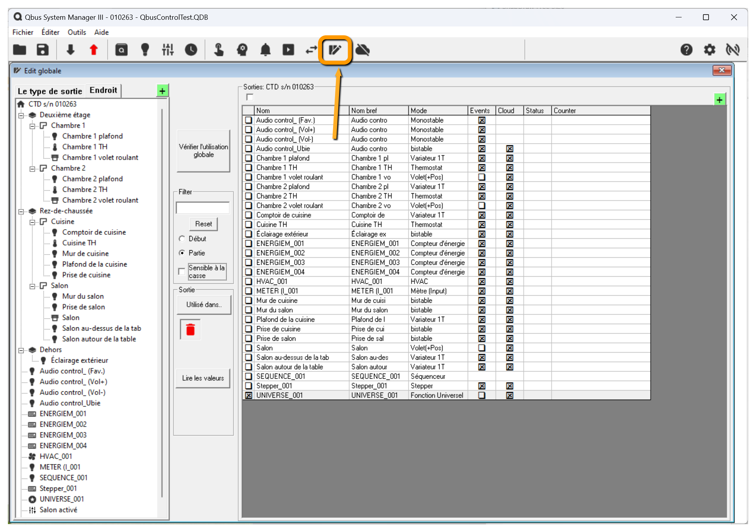The height and width of the screenshot is (532, 756).
Task: Click the Lire les valeurs button
Action: [203, 378]
